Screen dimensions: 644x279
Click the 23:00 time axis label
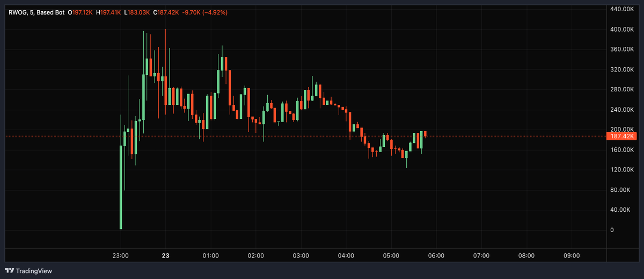point(120,256)
